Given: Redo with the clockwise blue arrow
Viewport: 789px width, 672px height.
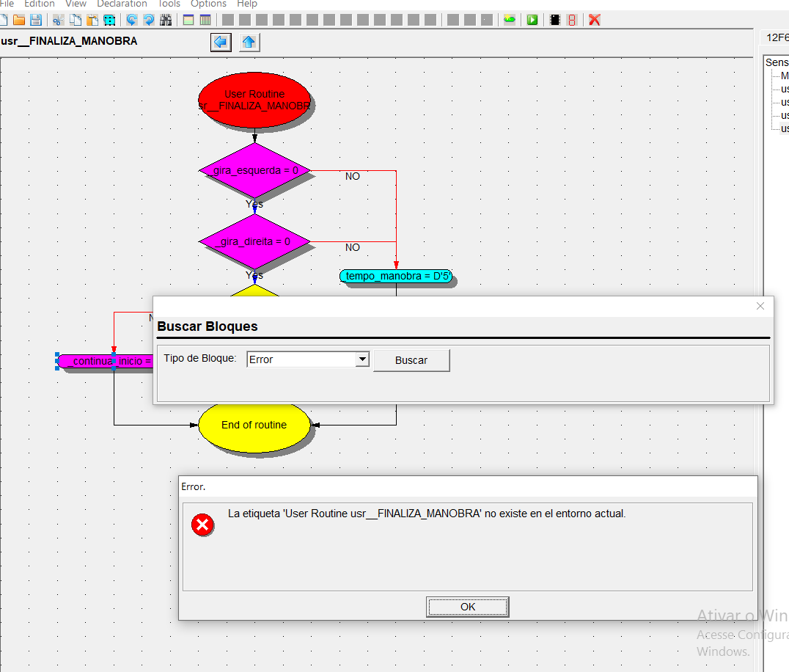Looking at the screenshot, I should (149, 20).
